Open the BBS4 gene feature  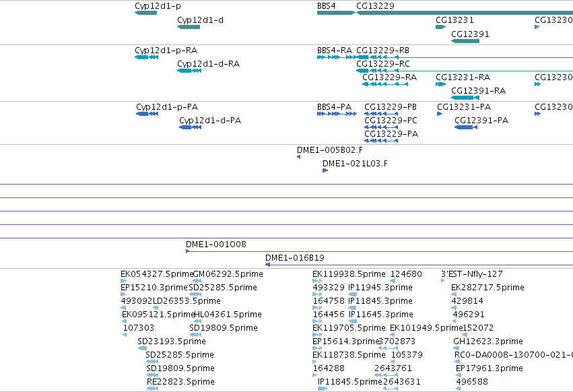click(x=336, y=13)
